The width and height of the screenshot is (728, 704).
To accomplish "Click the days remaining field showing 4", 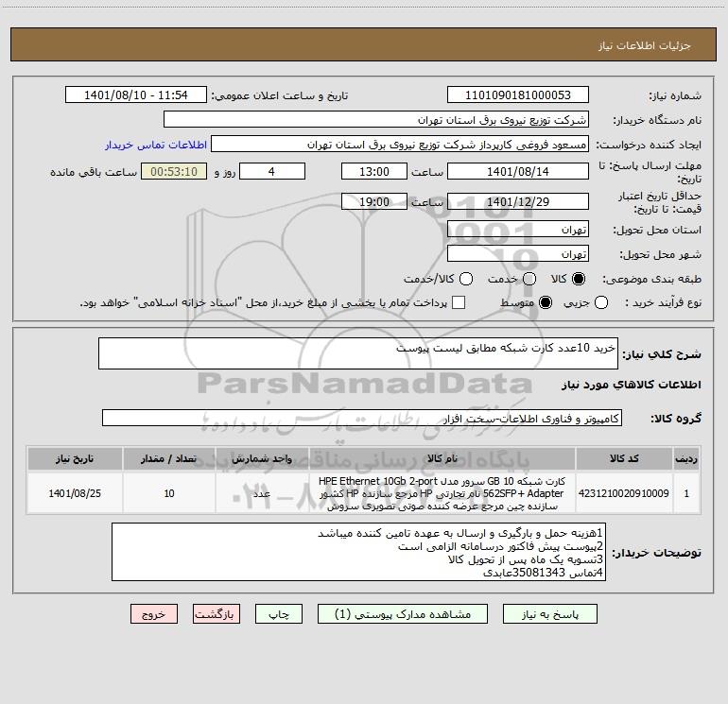I will tap(272, 171).
